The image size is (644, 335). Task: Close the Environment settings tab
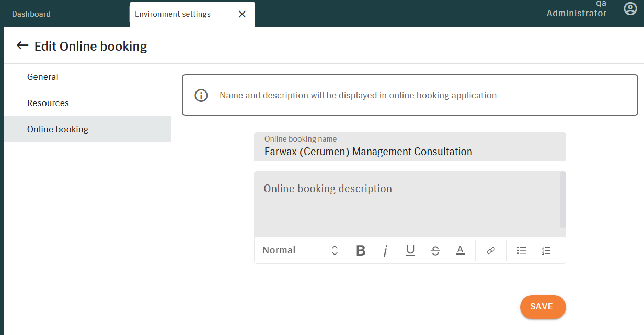click(242, 14)
